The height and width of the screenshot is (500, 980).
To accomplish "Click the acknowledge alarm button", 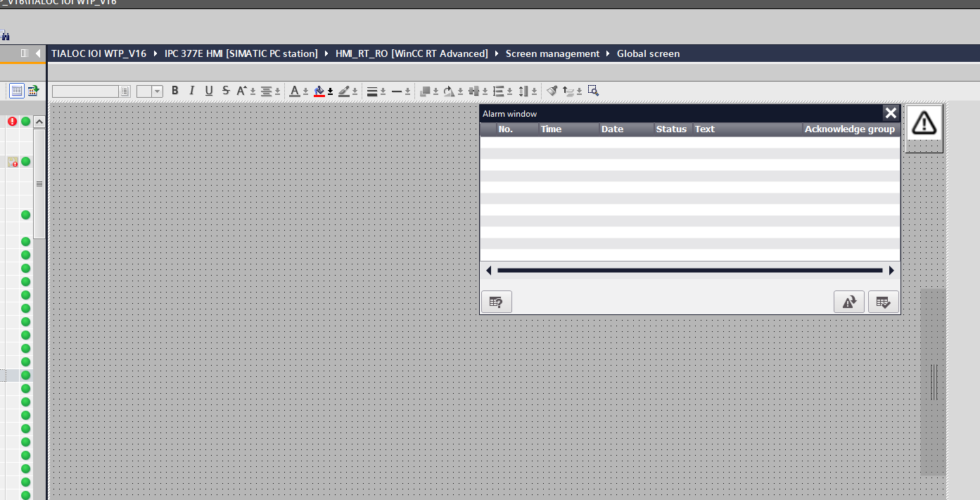I will tap(884, 302).
